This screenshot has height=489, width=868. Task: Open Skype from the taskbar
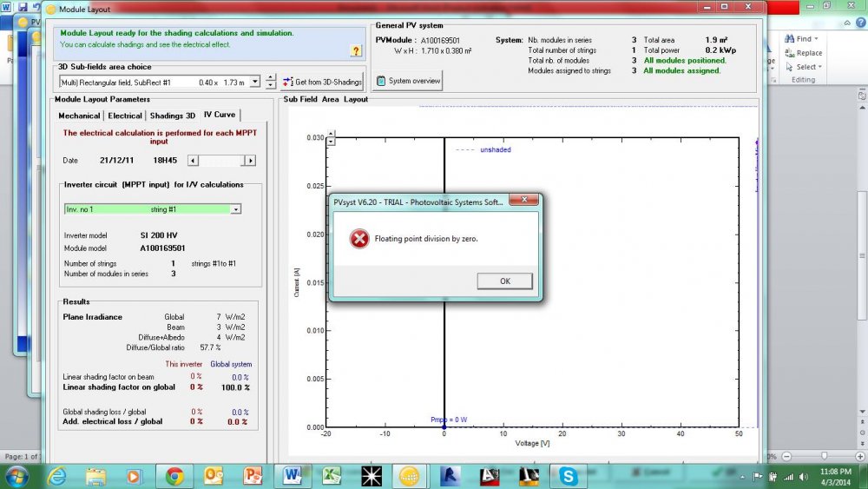tap(568, 475)
